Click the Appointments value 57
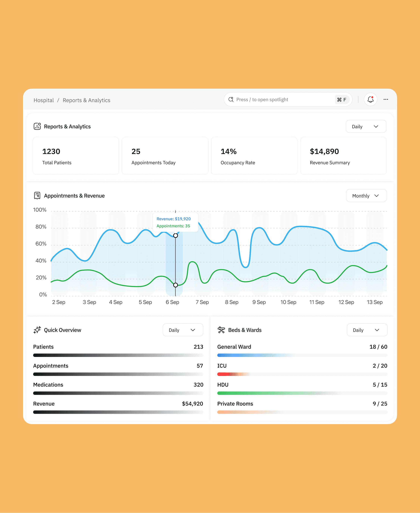Image resolution: width=420 pixels, height=513 pixels. [x=200, y=366]
